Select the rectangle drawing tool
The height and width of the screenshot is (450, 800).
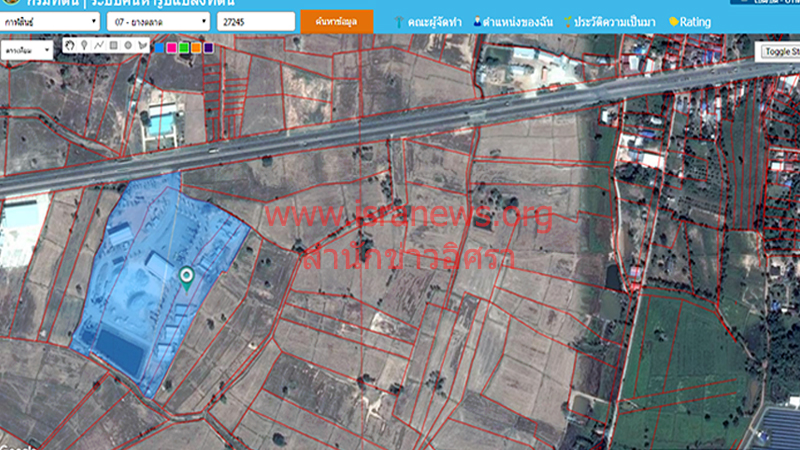point(113,45)
